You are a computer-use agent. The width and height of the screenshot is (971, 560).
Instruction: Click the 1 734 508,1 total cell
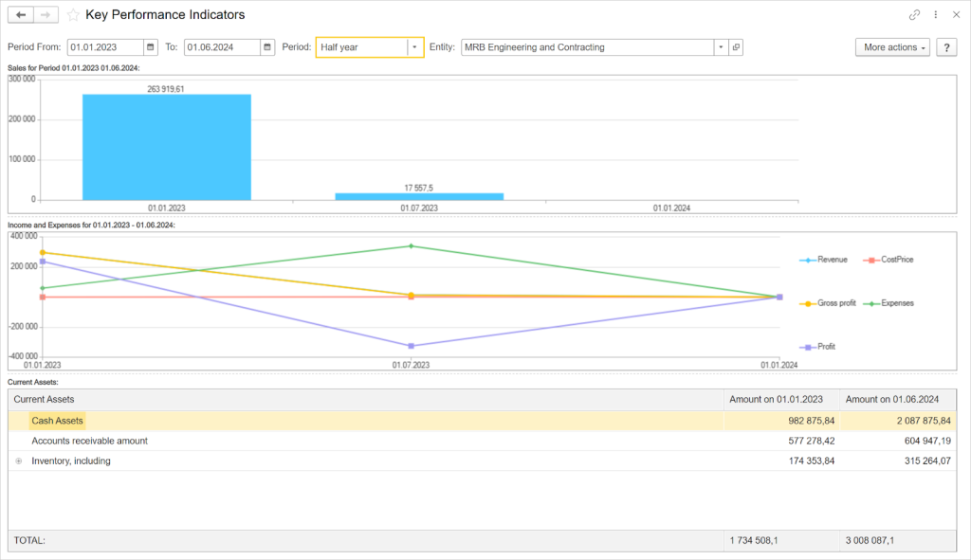point(781,541)
